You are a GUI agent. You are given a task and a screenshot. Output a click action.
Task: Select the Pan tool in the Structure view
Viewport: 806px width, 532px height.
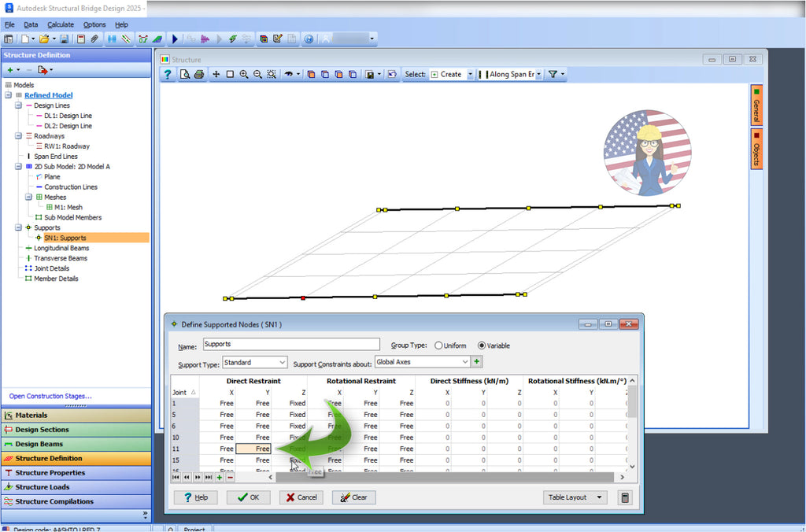click(x=216, y=74)
